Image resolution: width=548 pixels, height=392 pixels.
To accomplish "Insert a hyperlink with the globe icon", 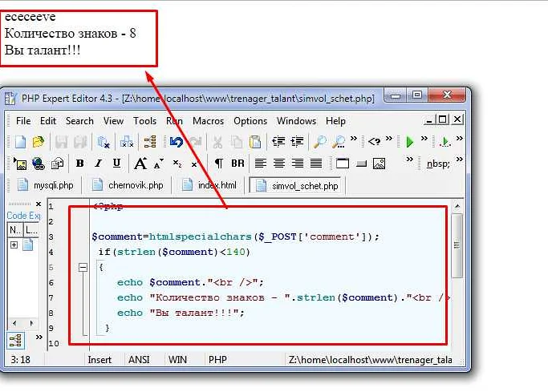I will (x=38, y=164).
